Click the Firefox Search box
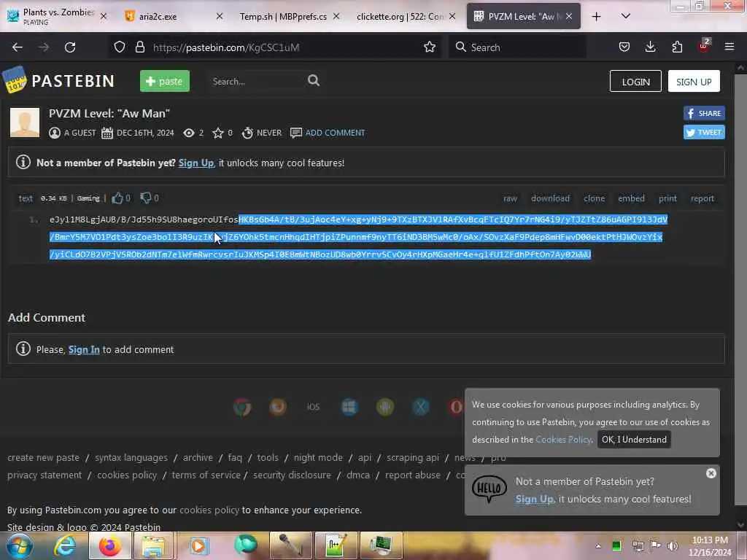The height and width of the screenshot is (560, 747). (x=517, y=47)
